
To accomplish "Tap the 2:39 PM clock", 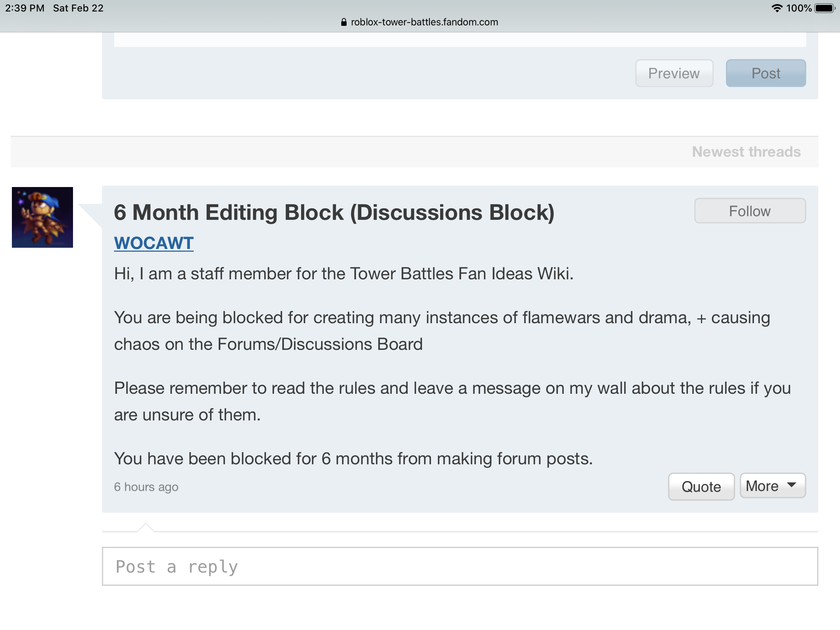I will click(25, 8).
